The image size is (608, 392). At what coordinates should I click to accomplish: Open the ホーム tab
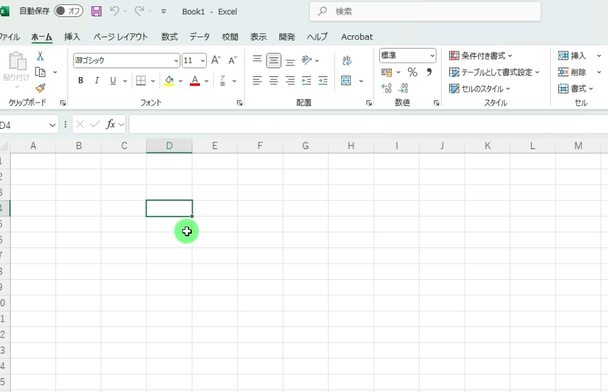[41, 37]
